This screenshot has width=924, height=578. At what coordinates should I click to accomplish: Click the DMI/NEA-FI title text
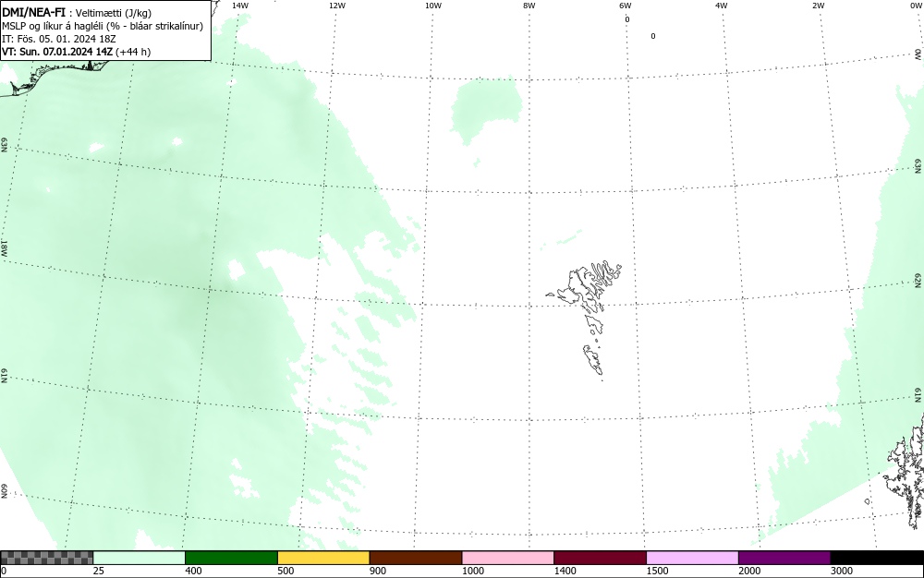pyautogui.click(x=33, y=12)
